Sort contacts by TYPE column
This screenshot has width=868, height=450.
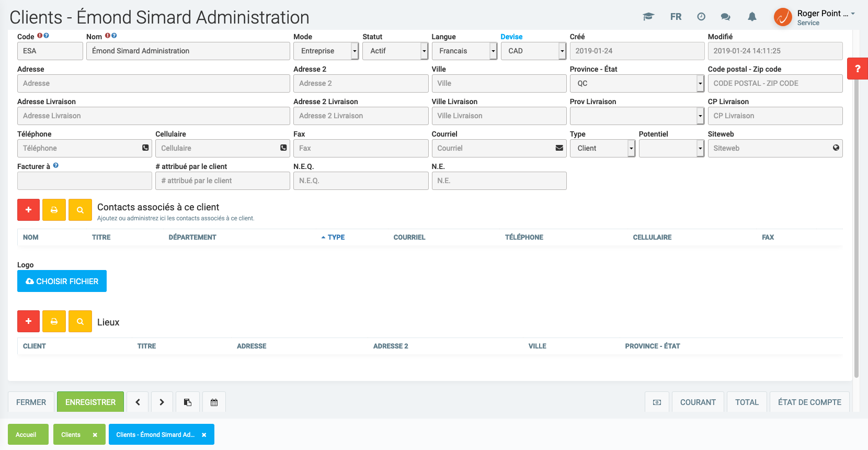click(x=336, y=238)
